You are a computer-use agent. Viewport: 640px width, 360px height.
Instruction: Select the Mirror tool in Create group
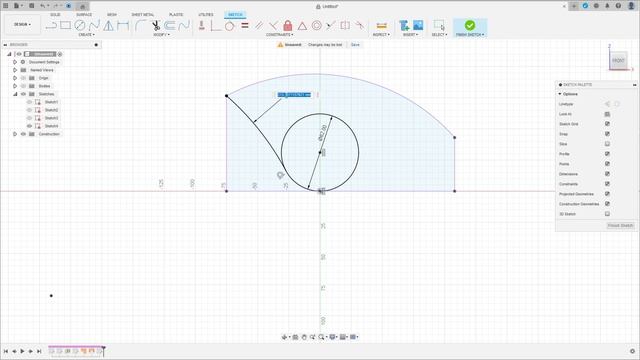pos(108,25)
